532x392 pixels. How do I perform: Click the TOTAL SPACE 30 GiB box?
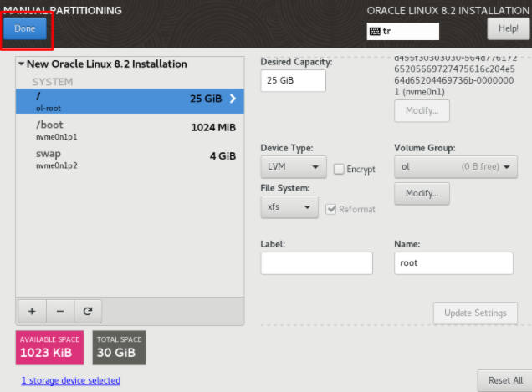(x=119, y=348)
